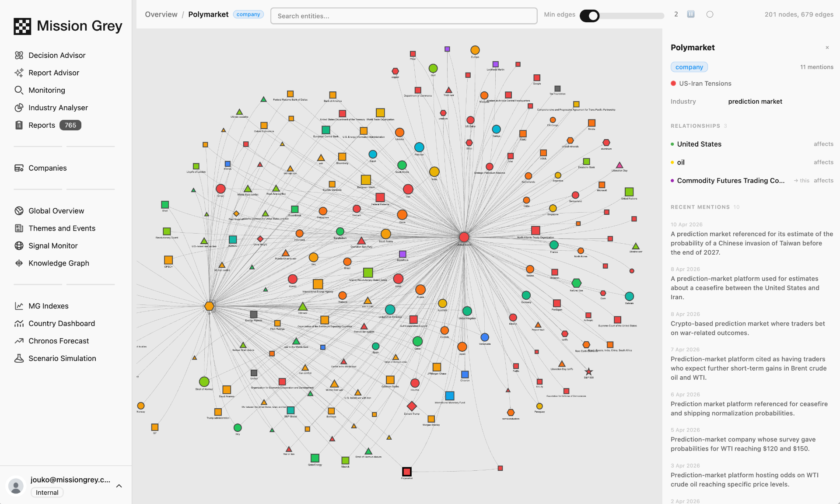Open MG Indexes
Viewport: 840px width, 504px height.
click(x=49, y=306)
